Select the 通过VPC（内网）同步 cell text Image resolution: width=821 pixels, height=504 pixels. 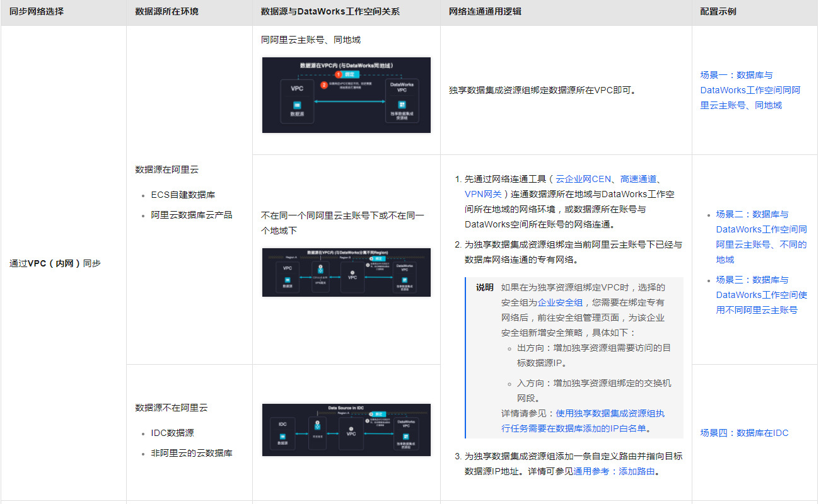pos(55,263)
